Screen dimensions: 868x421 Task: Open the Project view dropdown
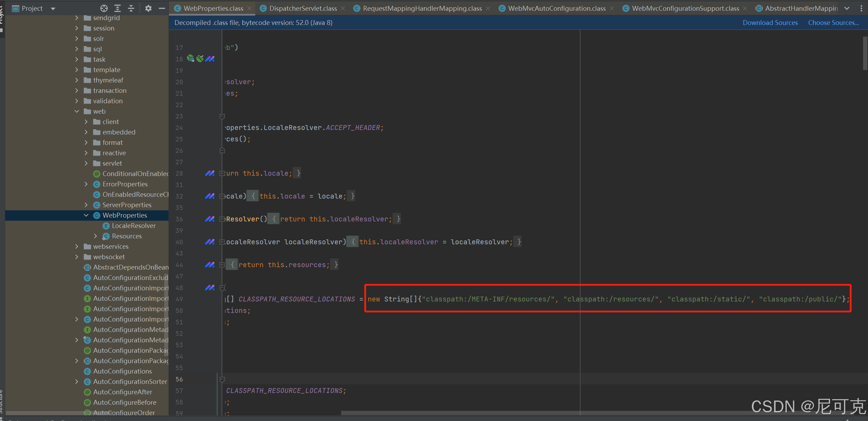(53, 9)
